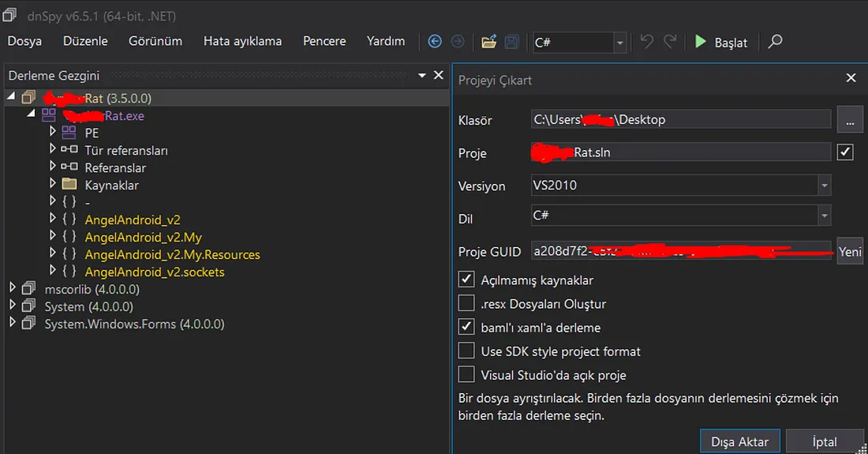Screen dimensions: 868x454
Task: Open Derleme Gezgini panel options arrow
Action: click(422, 75)
